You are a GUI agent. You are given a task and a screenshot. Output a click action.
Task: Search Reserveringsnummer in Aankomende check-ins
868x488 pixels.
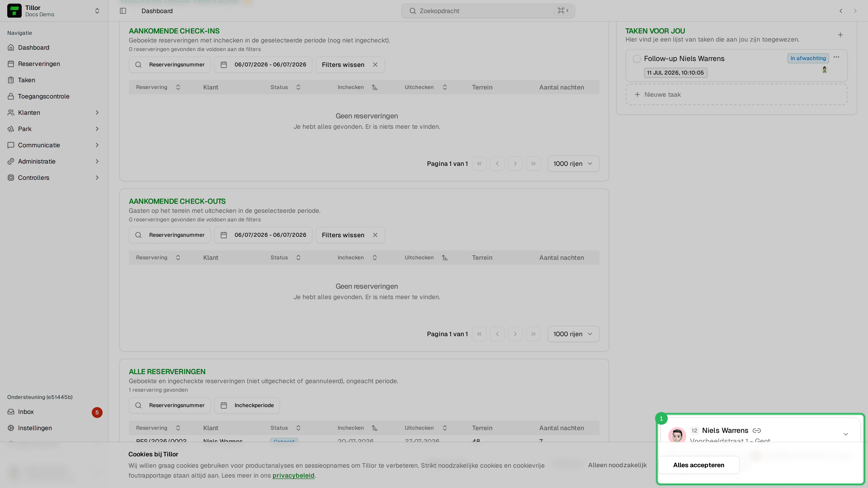[170, 65]
